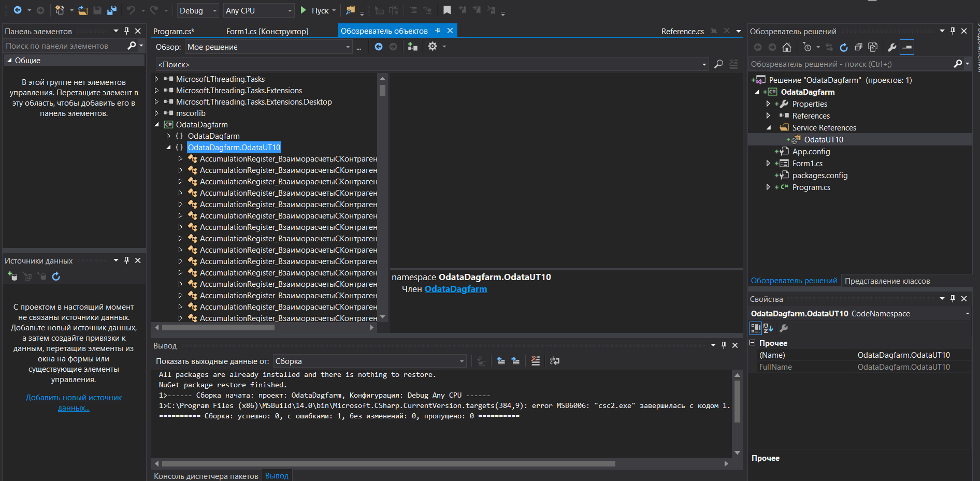Open Object Browser settings gear
The image size is (980, 481).
click(x=433, y=47)
